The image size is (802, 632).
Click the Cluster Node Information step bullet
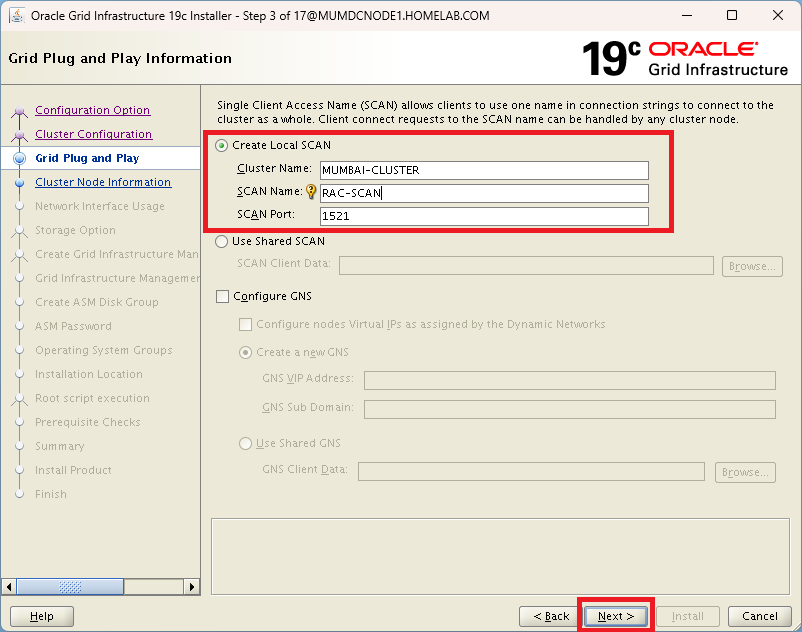19,182
